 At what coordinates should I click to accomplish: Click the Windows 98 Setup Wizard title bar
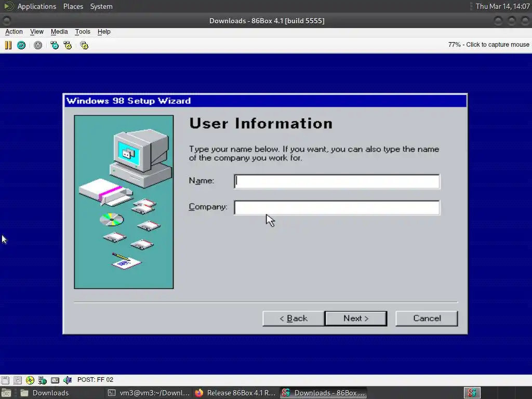pos(265,101)
